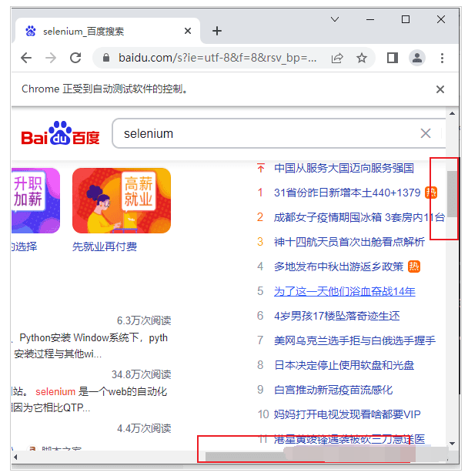Open 神十四航天员首次出舱看点解析
This screenshot has width=468, height=476.
(x=349, y=242)
